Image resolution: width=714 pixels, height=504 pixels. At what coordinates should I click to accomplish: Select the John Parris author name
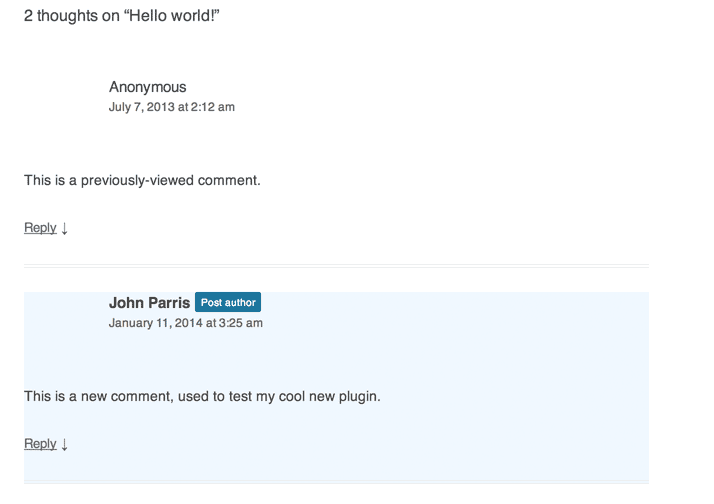click(x=149, y=303)
